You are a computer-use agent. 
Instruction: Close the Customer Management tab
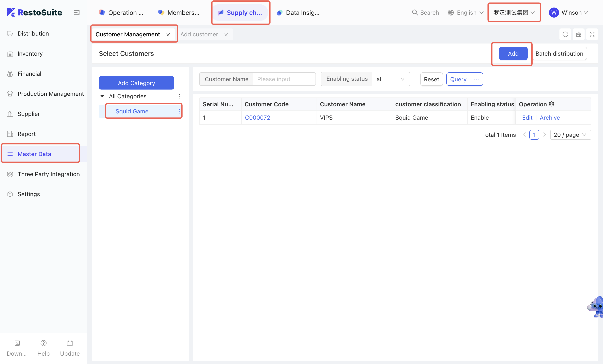pos(168,35)
